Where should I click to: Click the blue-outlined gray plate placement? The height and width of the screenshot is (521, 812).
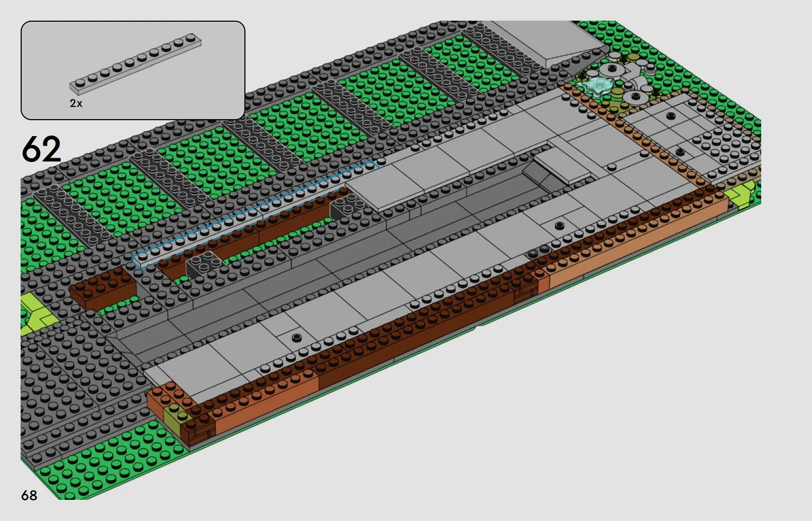coord(256,214)
